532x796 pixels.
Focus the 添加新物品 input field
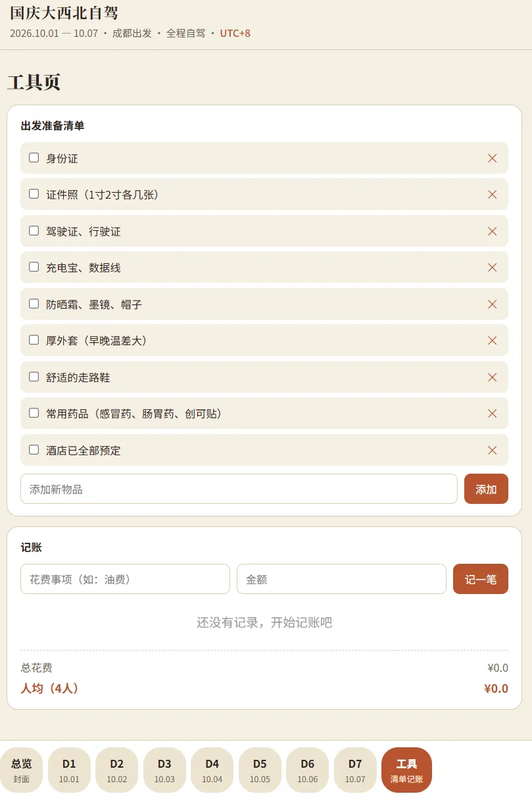(239, 489)
